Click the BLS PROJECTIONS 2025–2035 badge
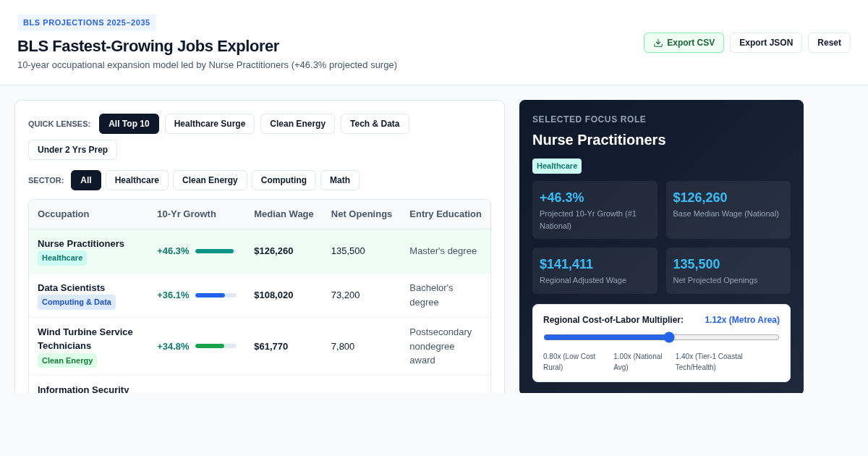Viewport: 868px width, 456px height. coord(87,22)
